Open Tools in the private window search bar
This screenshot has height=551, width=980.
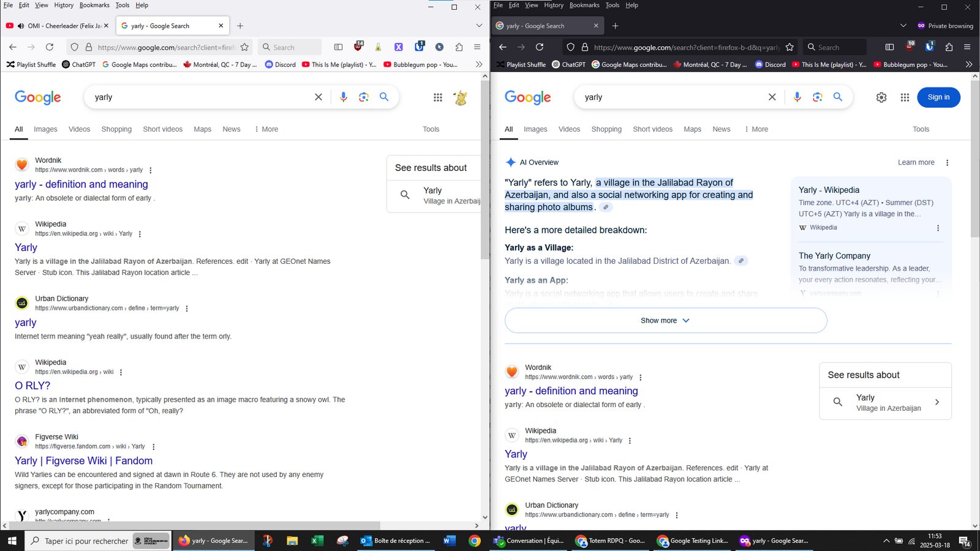pos(921,129)
